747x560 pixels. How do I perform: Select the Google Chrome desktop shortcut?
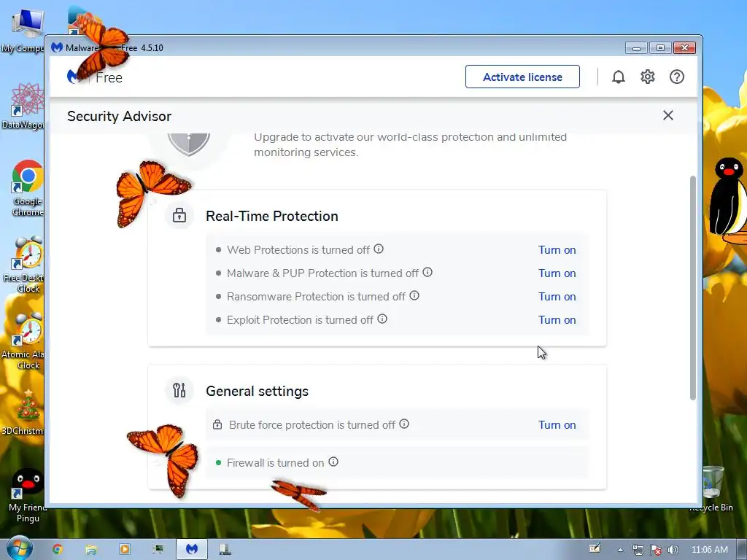tap(27, 189)
